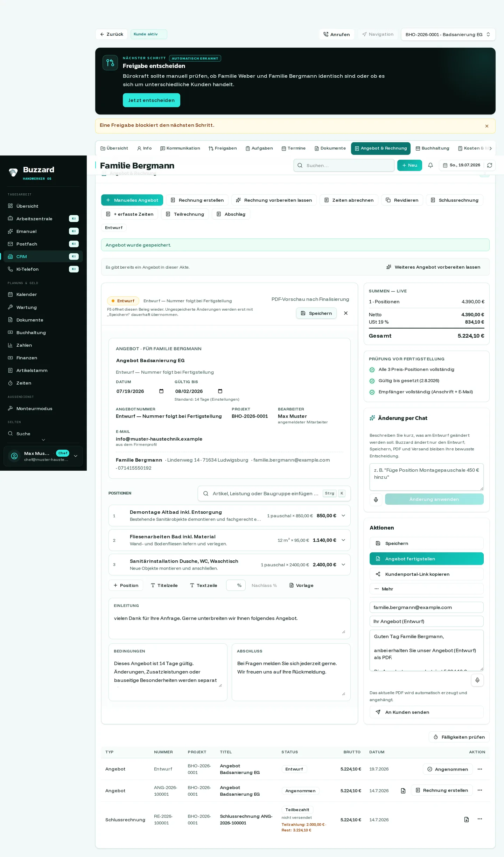Click the Artikel, Leistung oder Baugruppe search field
This screenshot has height=857, width=504.
(274, 493)
